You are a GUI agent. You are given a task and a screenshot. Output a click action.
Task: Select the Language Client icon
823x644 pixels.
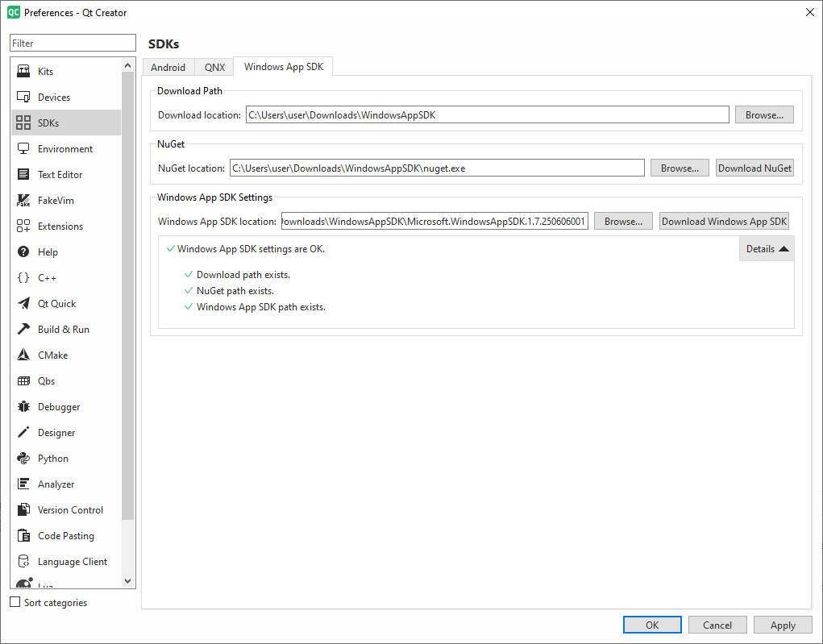(x=23, y=561)
